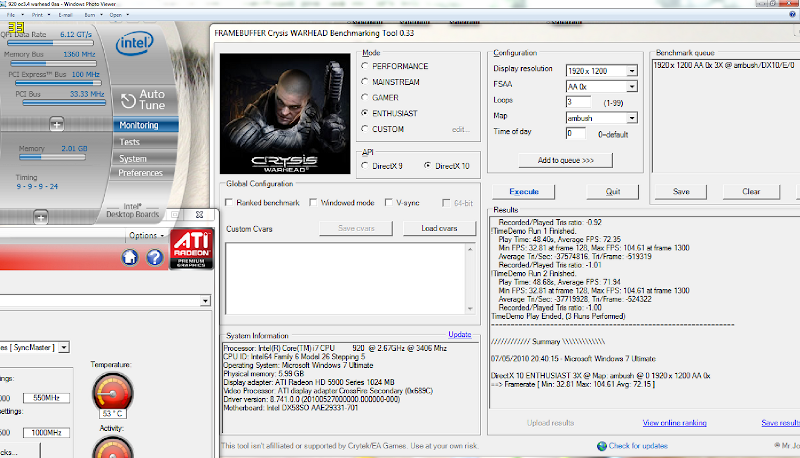This screenshot has width=800, height=458.
Task: Click the Memory Bus frequency bar
Action: tap(54, 63)
